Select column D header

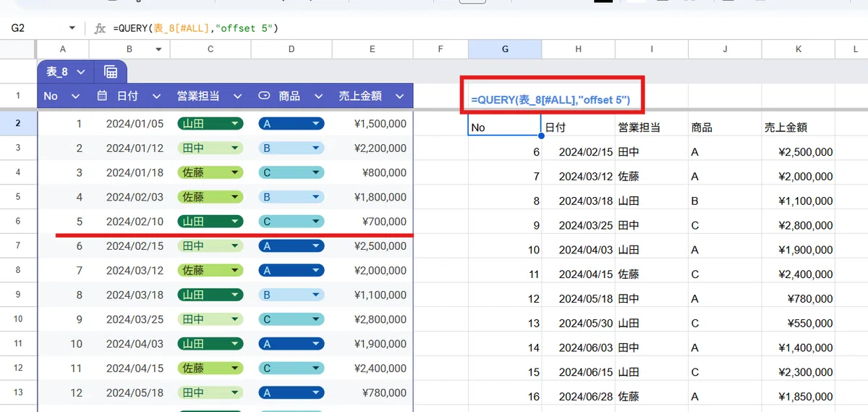click(x=292, y=49)
